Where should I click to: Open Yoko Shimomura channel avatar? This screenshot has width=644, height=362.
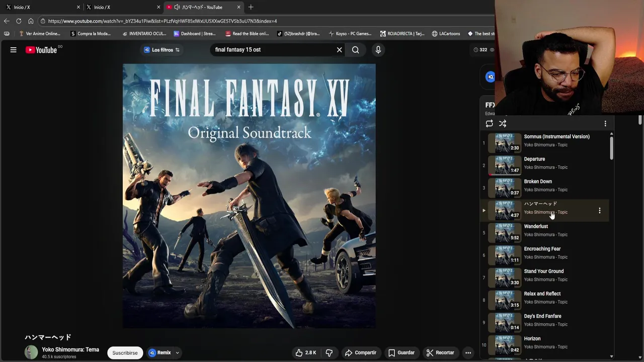tap(31, 352)
